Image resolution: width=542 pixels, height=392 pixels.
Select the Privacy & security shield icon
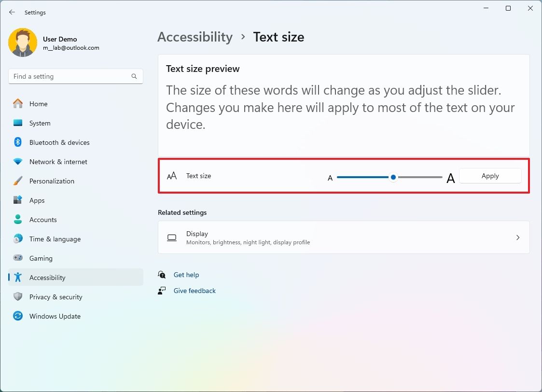point(18,297)
